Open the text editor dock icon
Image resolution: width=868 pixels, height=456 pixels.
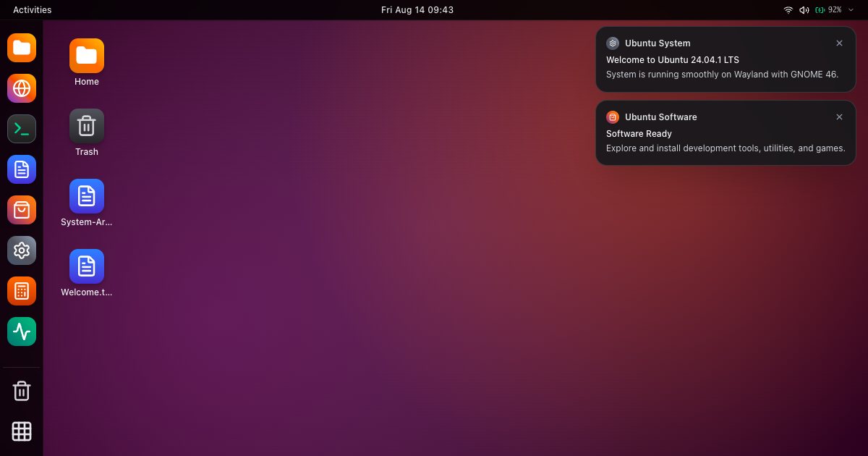(22, 169)
